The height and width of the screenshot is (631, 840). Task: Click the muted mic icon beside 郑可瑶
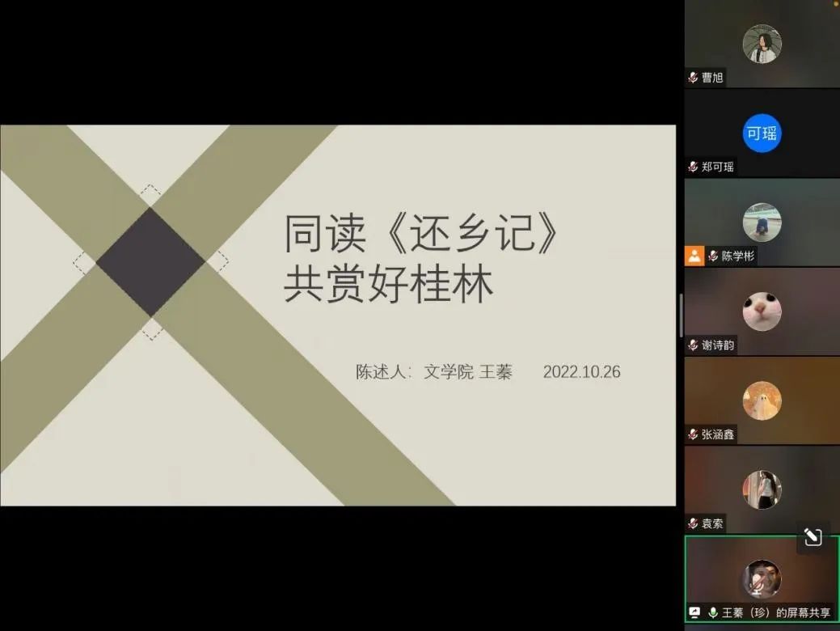point(693,167)
